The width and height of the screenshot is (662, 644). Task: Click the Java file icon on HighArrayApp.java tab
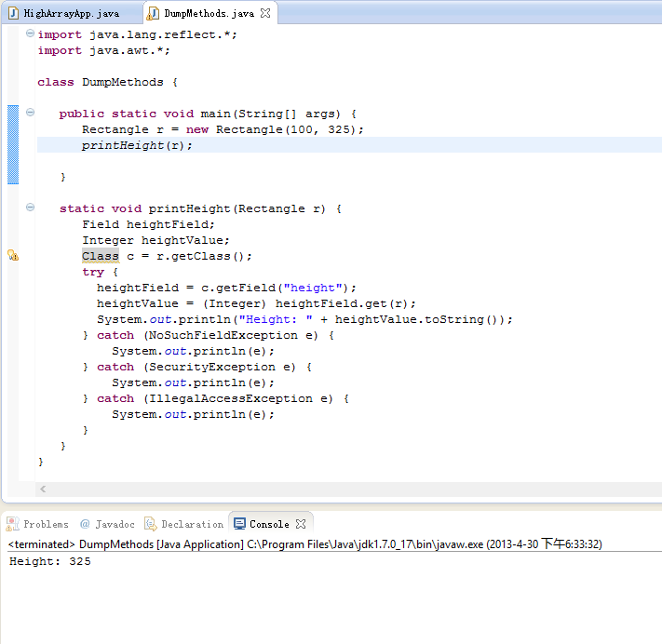coord(14,13)
